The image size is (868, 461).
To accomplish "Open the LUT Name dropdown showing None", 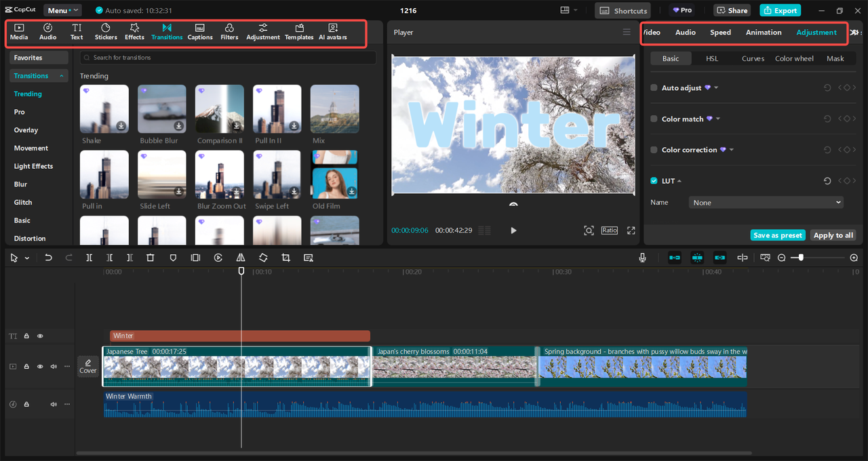I will 766,203.
